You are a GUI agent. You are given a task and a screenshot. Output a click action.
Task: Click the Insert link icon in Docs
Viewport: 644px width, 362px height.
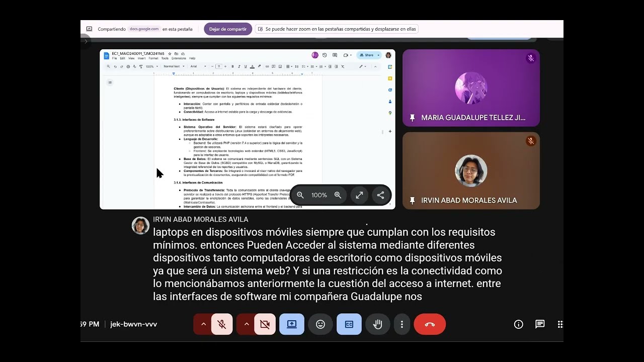(267, 66)
